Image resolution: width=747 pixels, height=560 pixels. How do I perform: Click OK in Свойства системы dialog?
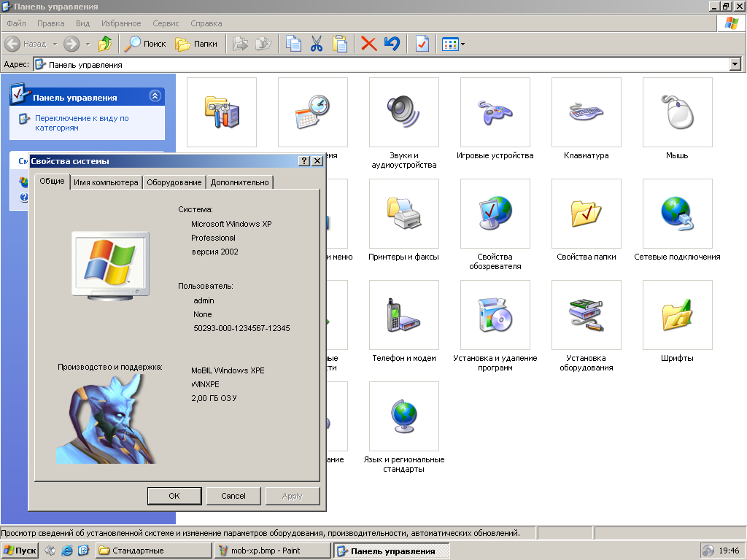click(174, 496)
